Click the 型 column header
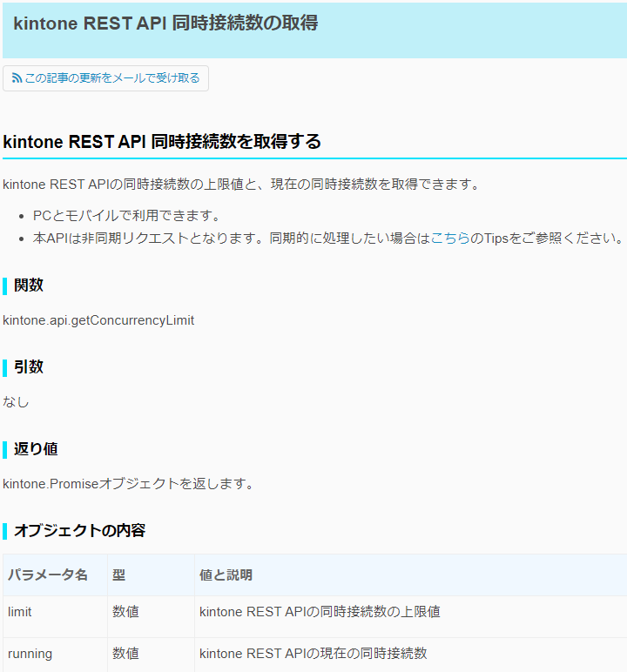 [151, 575]
